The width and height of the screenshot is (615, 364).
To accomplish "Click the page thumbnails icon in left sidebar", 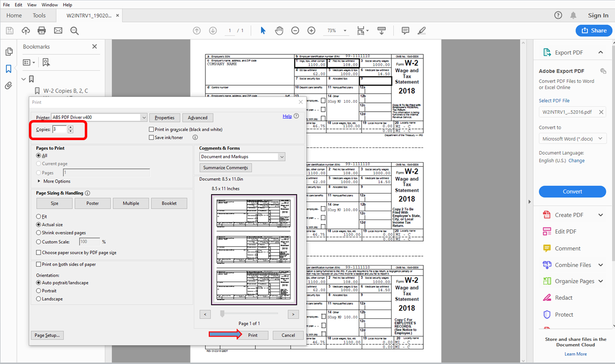I will tap(8, 51).
